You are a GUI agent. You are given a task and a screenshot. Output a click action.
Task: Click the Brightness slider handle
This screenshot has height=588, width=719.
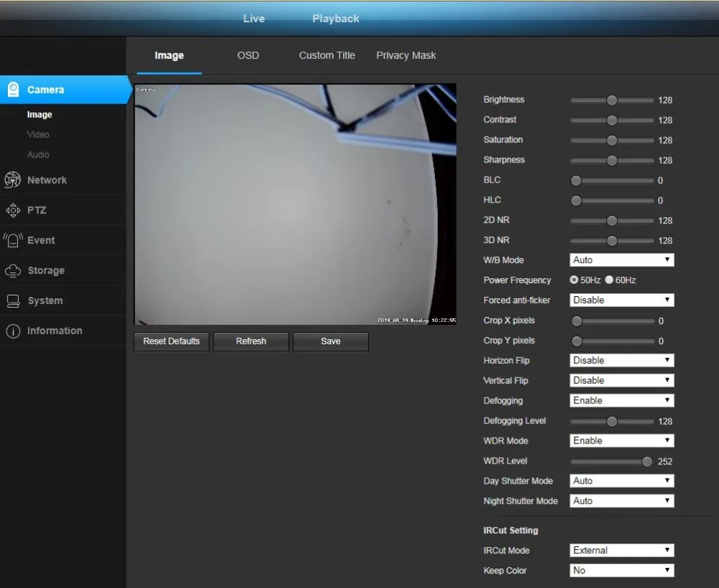click(x=612, y=101)
